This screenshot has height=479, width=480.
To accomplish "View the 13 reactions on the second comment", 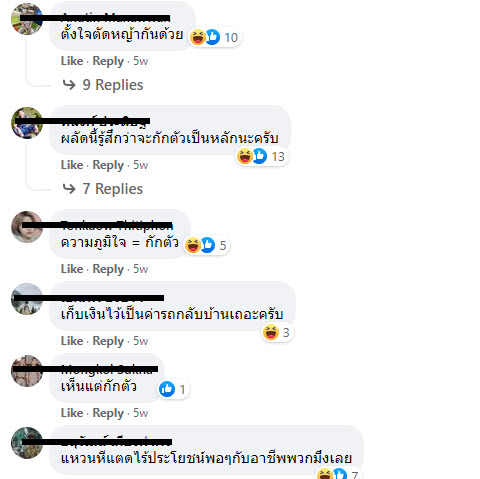I will point(262,156).
